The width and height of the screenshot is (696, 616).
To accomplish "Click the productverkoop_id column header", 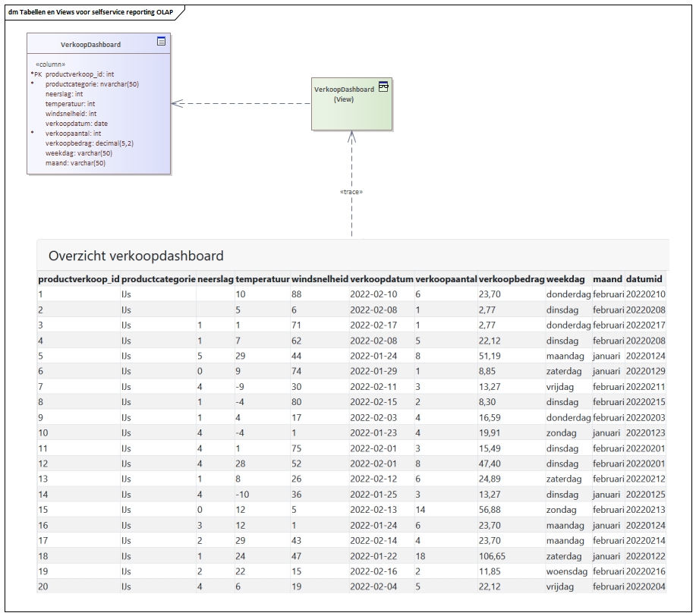I will pos(79,279).
